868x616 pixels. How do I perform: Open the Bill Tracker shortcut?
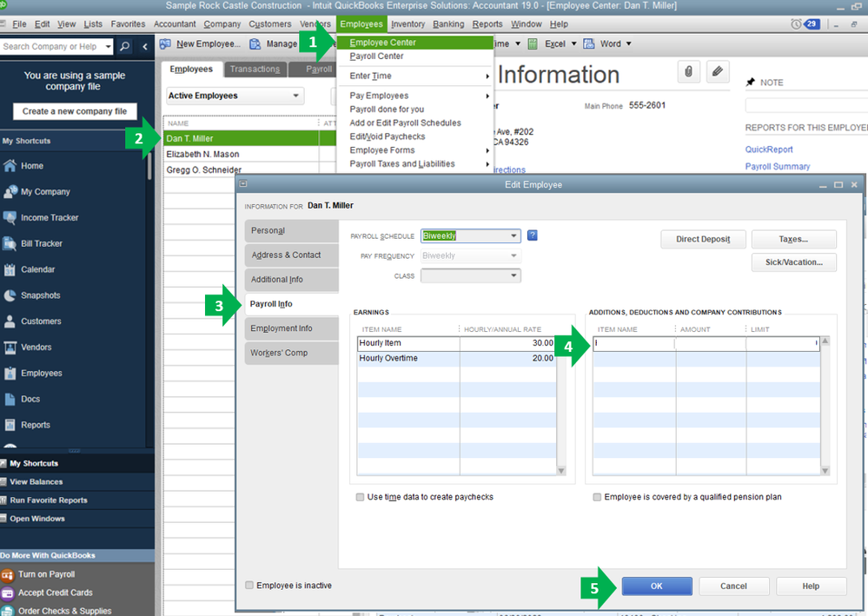pyautogui.click(x=33, y=243)
